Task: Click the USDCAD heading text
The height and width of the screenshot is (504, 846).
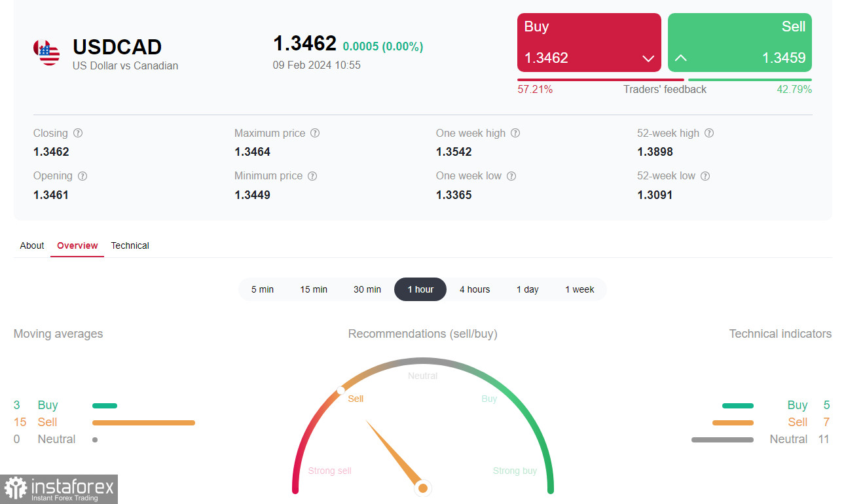Action: coord(117,47)
